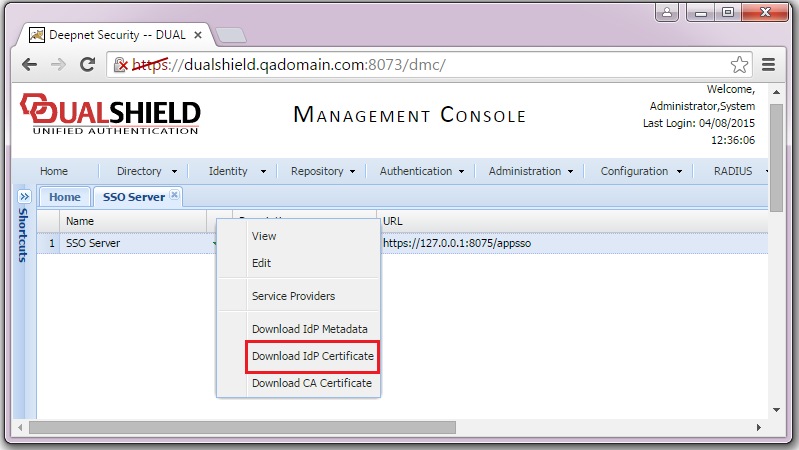
Task: Open Authentication menu in navigation bar
Action: [x=423, y=171]
